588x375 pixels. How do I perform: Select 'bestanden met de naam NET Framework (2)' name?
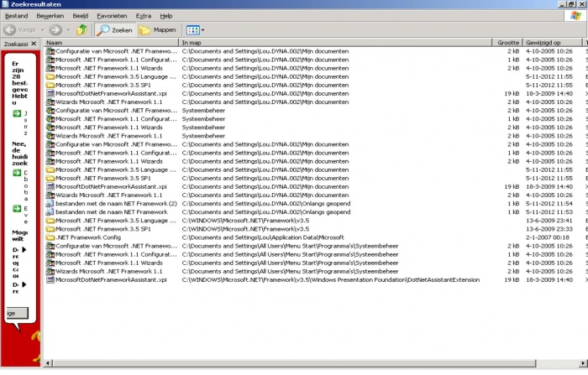(116, 203)
